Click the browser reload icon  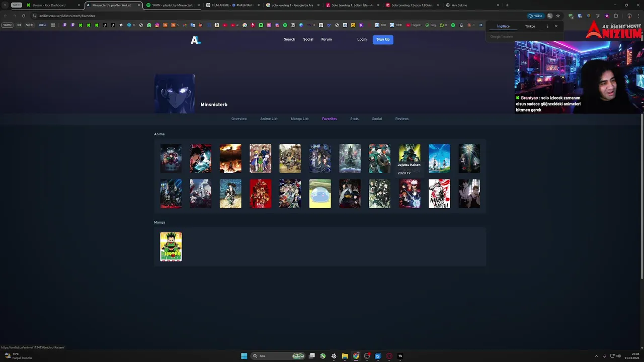coord(23,16)
